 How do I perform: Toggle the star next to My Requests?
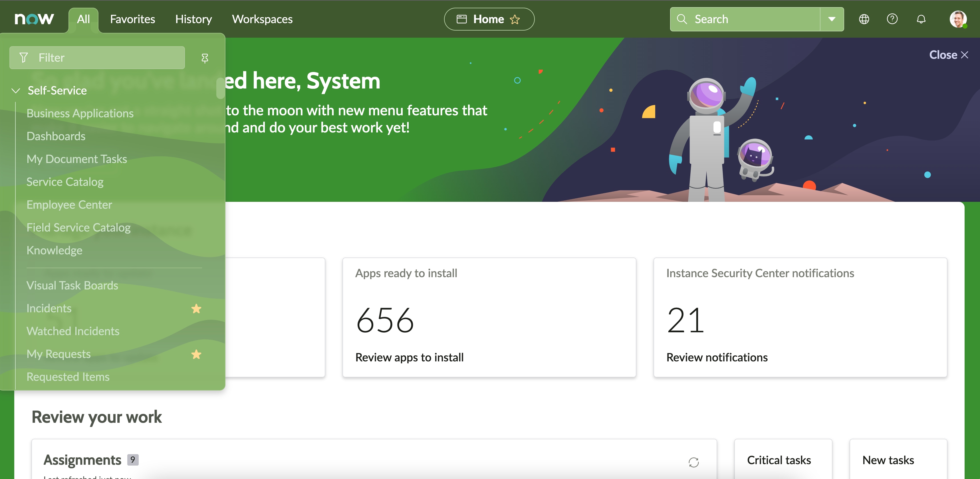point(196,354)
